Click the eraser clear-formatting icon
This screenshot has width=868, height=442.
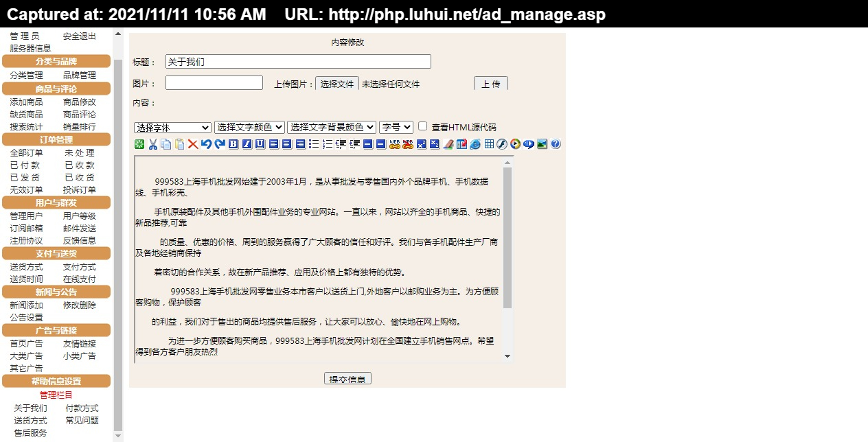448,144
